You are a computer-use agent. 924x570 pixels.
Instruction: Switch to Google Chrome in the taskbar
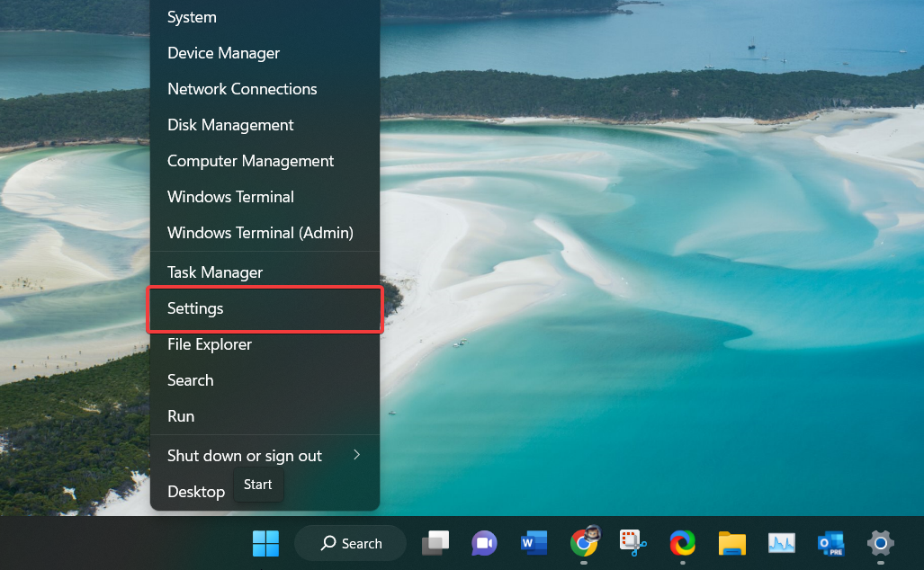pos(584,543)
